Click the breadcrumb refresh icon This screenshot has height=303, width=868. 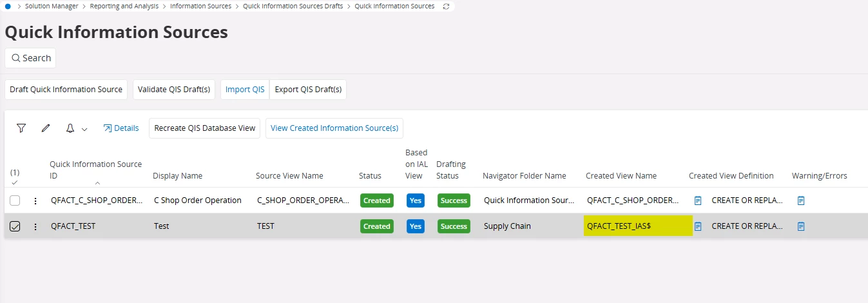click(447, 6)
